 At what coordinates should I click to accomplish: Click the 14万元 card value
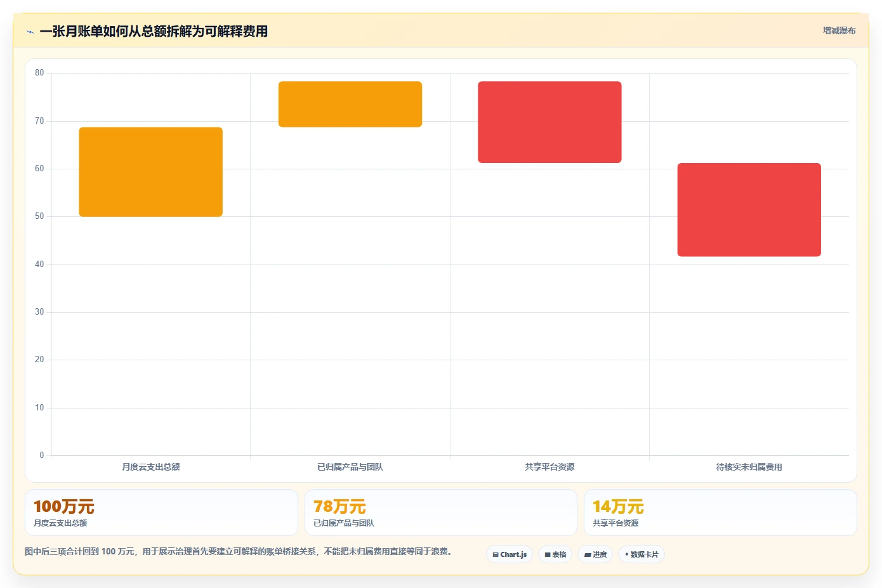coord(618,506)
